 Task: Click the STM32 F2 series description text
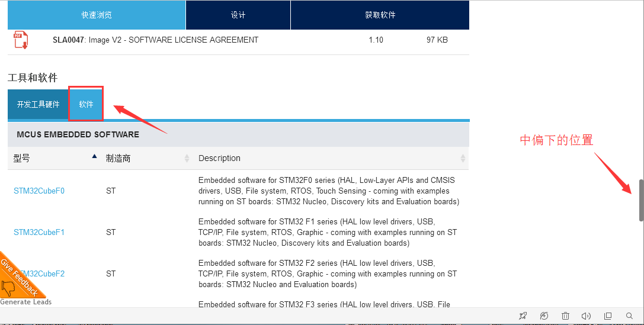[328, 273]
